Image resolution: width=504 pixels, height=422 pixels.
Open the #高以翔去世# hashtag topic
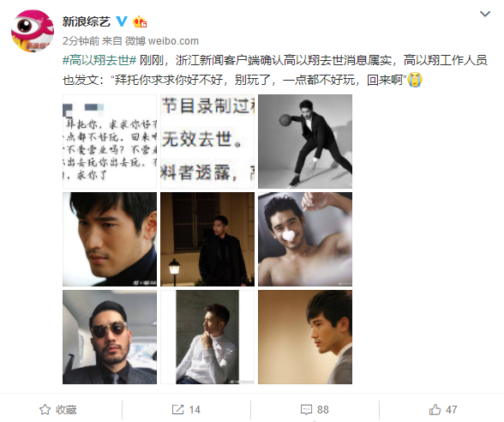click(99, 60)
